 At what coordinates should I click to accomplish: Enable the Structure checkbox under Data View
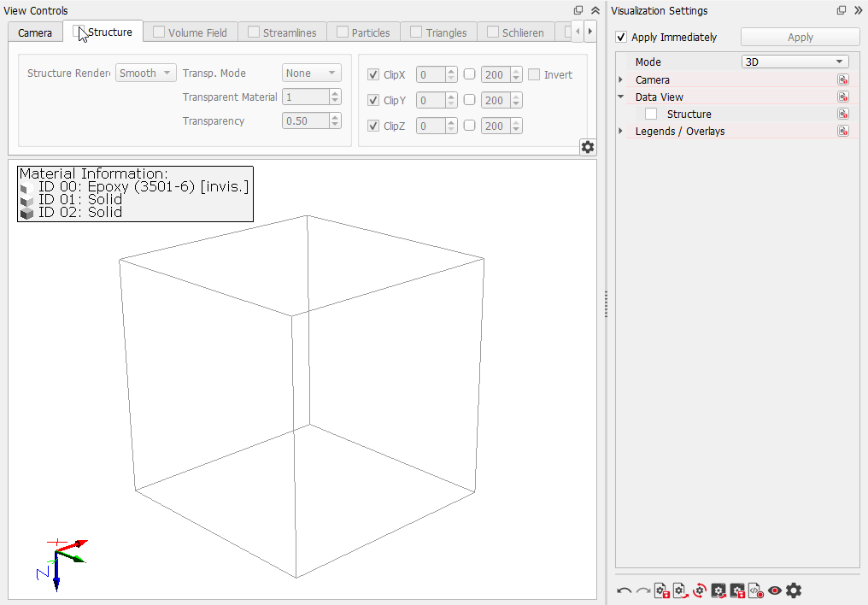pyautogui.click(x=650, y=113)
